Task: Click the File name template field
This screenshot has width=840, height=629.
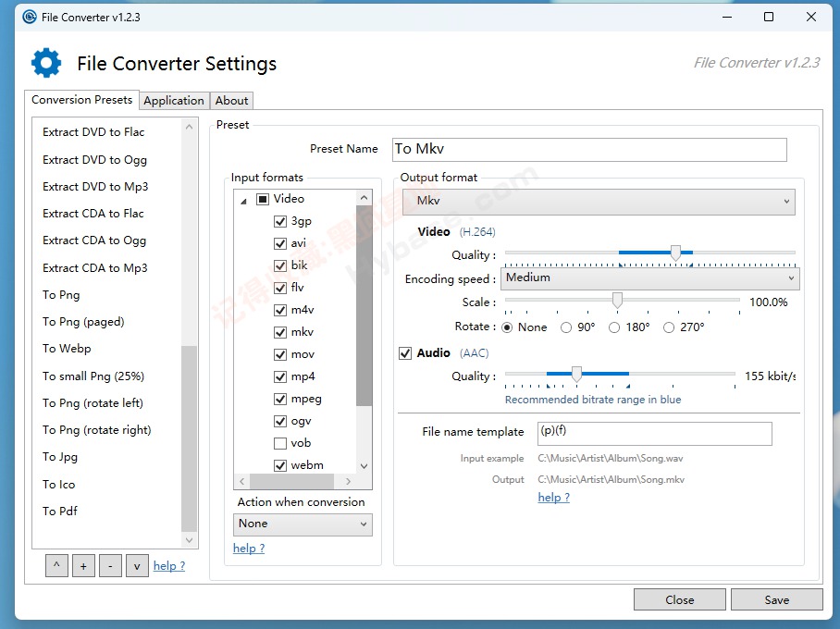Action: 655,434
